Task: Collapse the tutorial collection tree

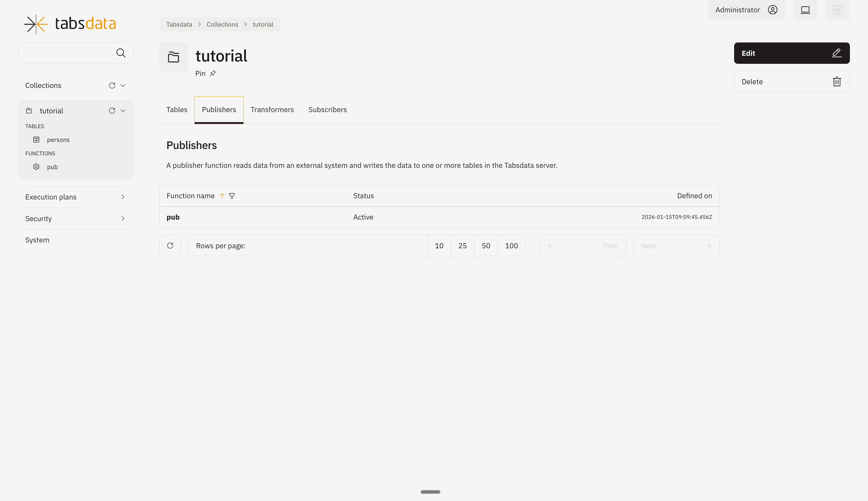Action: point(123,111)
